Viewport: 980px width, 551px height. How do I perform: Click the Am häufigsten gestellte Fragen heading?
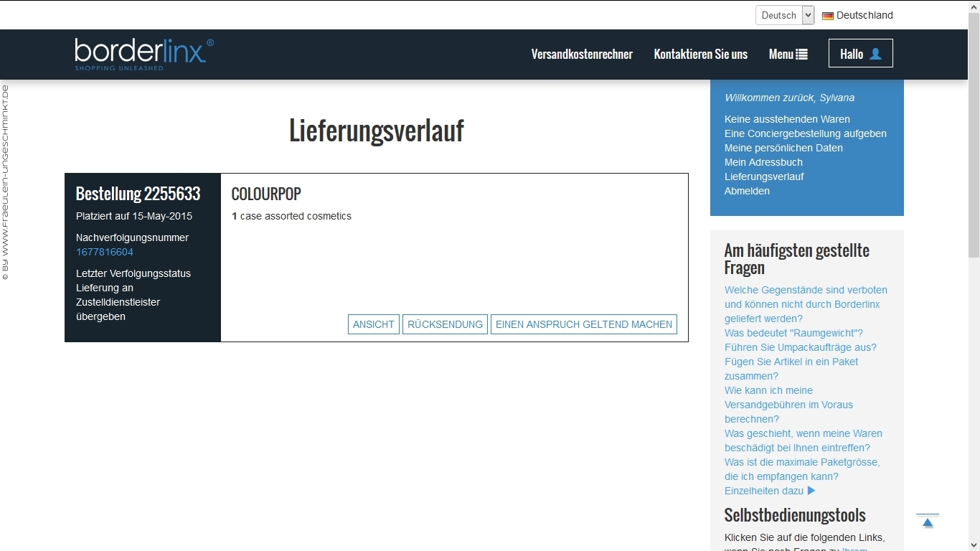(x=797, y=259)
